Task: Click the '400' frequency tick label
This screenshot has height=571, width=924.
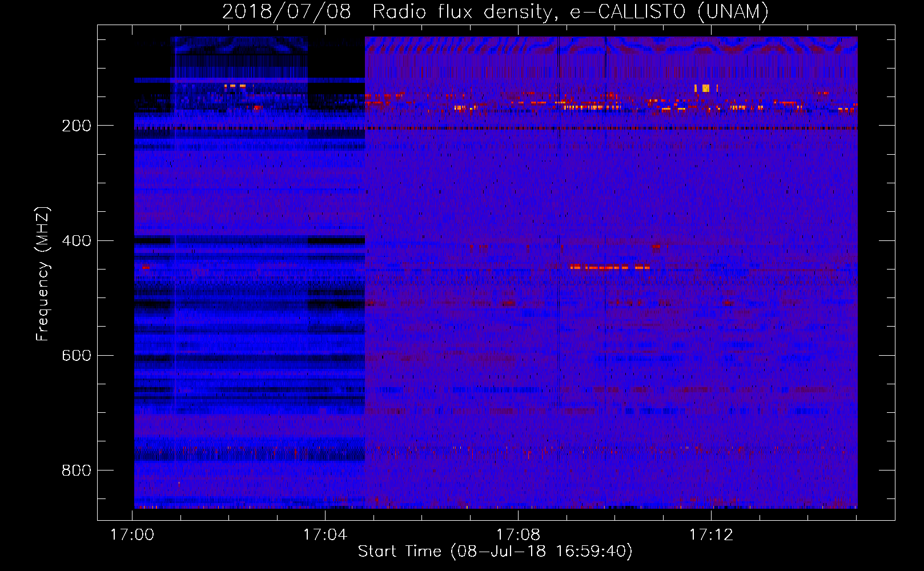Action: click(x=77, y=240)
